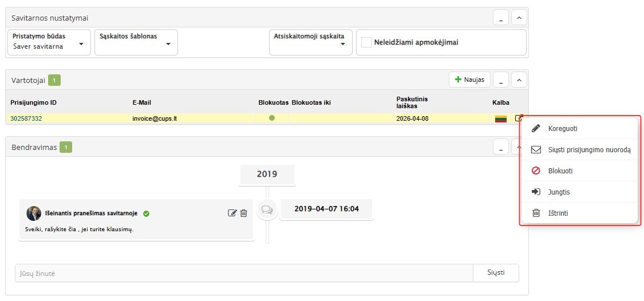Image resolution: width=644 pixels, height=301 pixels.
Task: Click the message author avatar
Action: pyautogui.click(x=34, y=213)
